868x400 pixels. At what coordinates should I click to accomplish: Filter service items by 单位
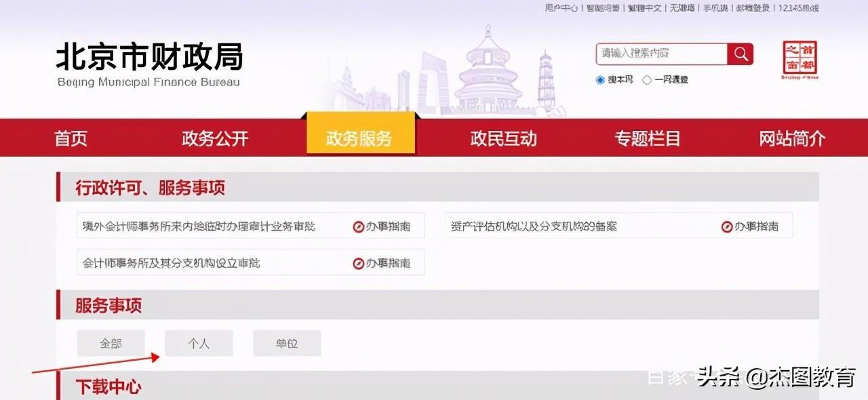click(x=287, y=344)
